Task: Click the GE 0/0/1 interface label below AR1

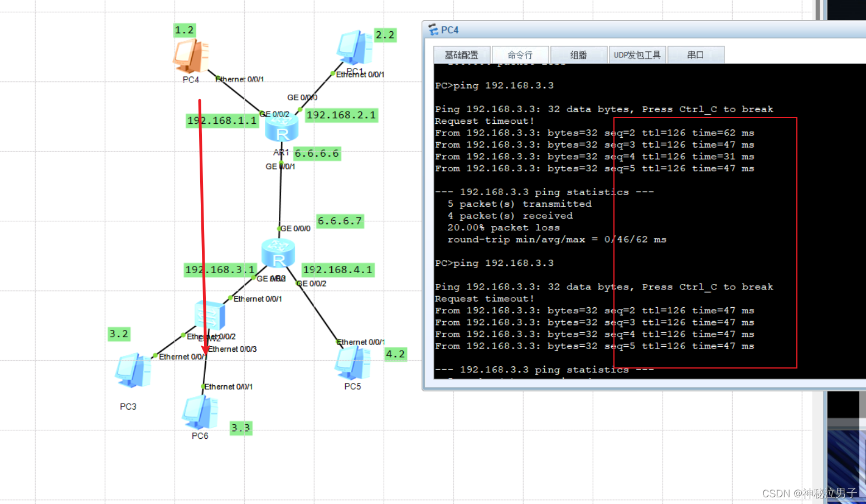Action: tap(280, 166)
